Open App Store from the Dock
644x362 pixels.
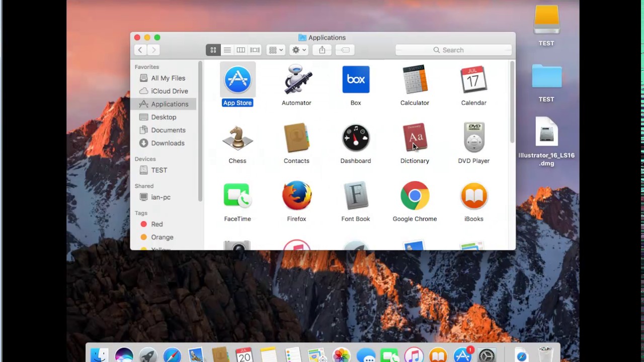click(462, 355)
